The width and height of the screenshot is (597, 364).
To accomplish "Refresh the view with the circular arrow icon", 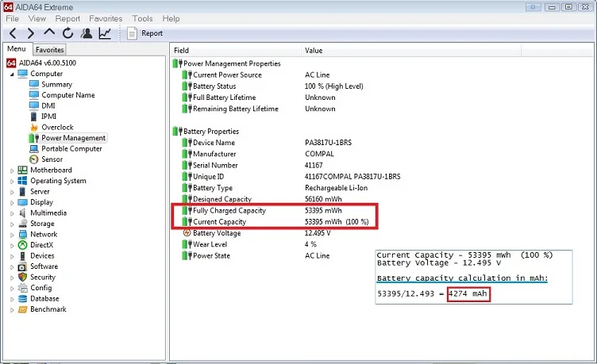I will tap(67, 33).
